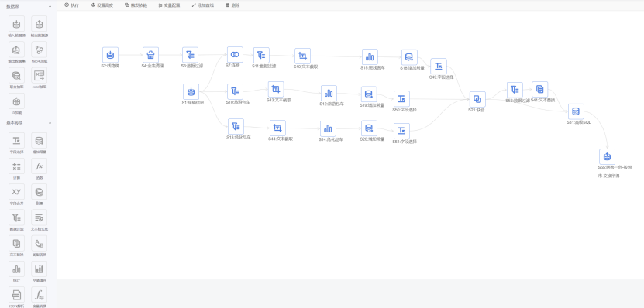Click the S7 join node
Image resolution: width=644 pixels, height=308 pixels.
coord(235,54)
